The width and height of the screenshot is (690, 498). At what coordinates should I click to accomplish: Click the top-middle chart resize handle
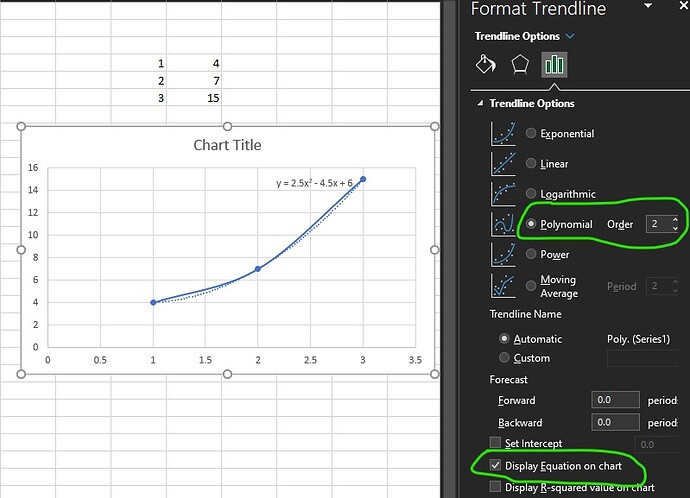(228, 127)
